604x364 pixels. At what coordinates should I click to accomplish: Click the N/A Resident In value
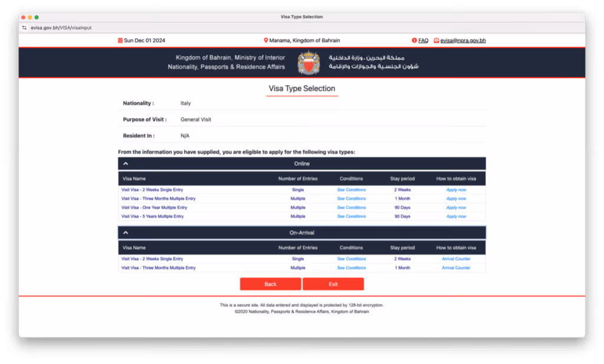(185, 136)
